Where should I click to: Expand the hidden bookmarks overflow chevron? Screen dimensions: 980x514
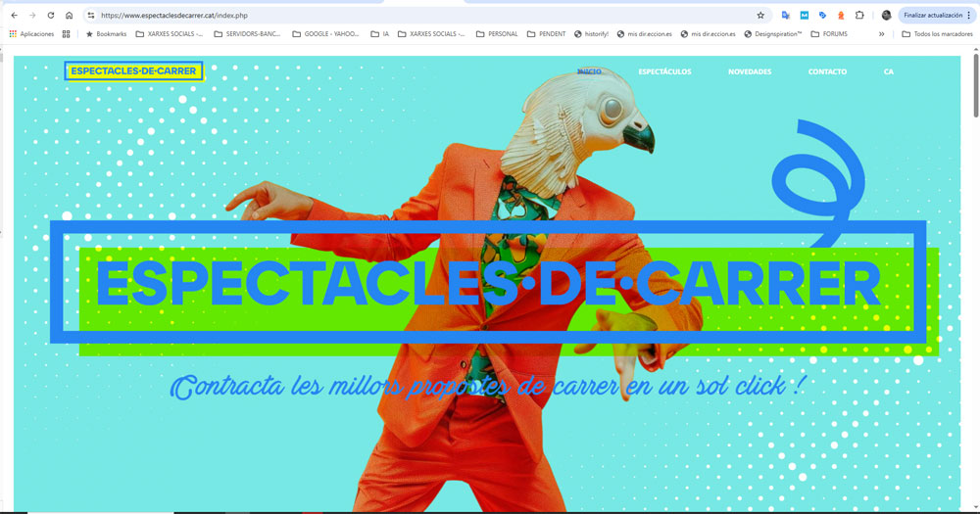(881, 33)
